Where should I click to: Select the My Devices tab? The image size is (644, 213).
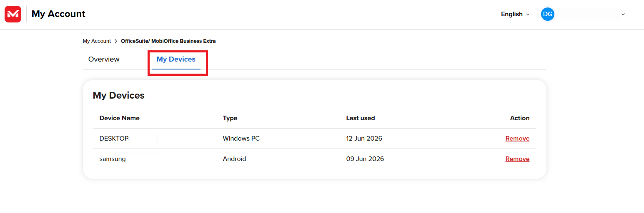click(x=176, y=59)
